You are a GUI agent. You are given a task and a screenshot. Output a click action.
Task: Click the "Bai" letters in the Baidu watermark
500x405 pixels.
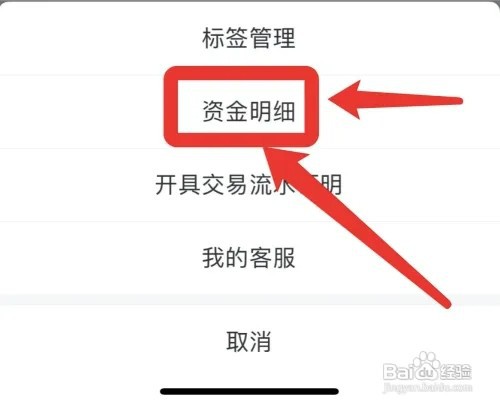coord(397,371)
